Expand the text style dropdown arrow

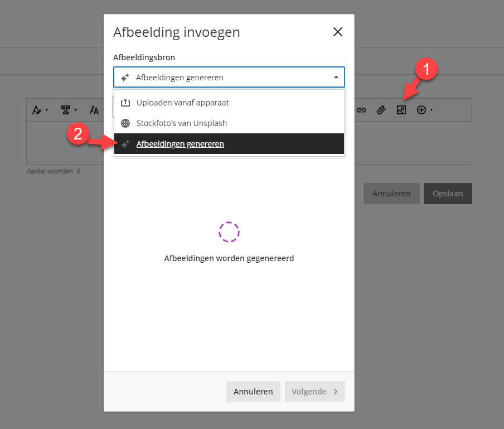47,110
